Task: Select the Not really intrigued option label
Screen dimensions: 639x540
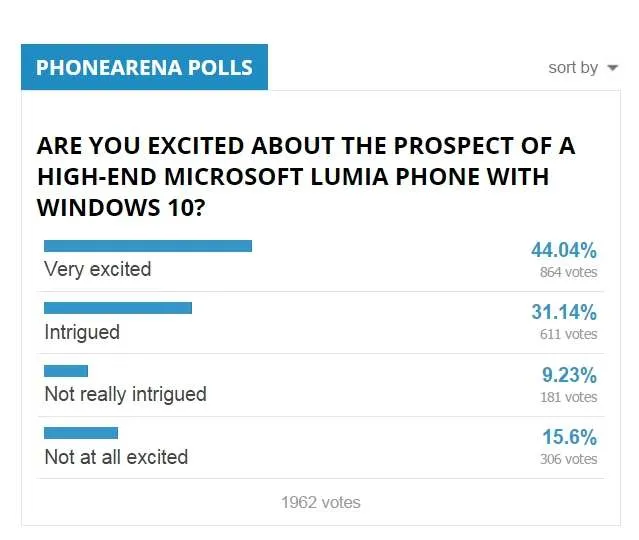Action: 126,394
